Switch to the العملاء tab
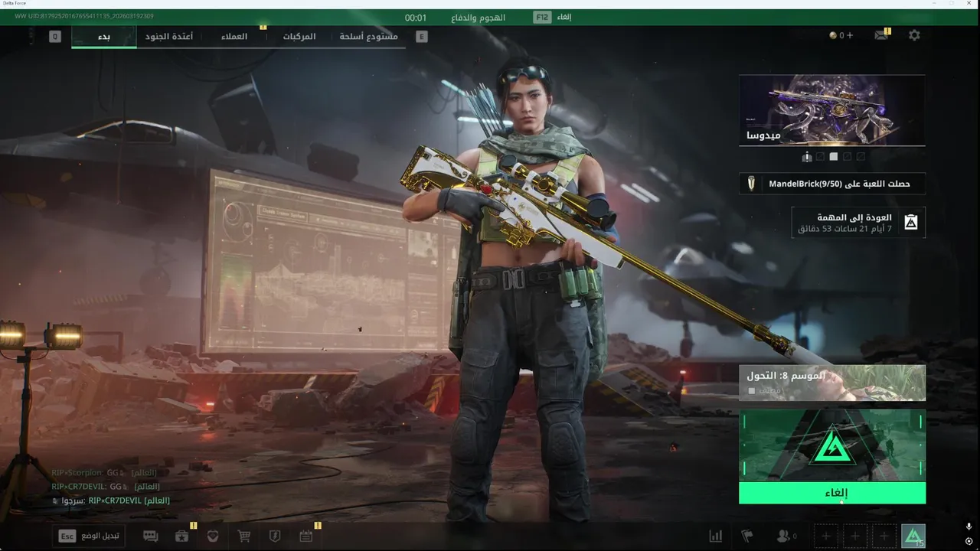Viewport: 980px width, 551px height. (x=234, y=36)
